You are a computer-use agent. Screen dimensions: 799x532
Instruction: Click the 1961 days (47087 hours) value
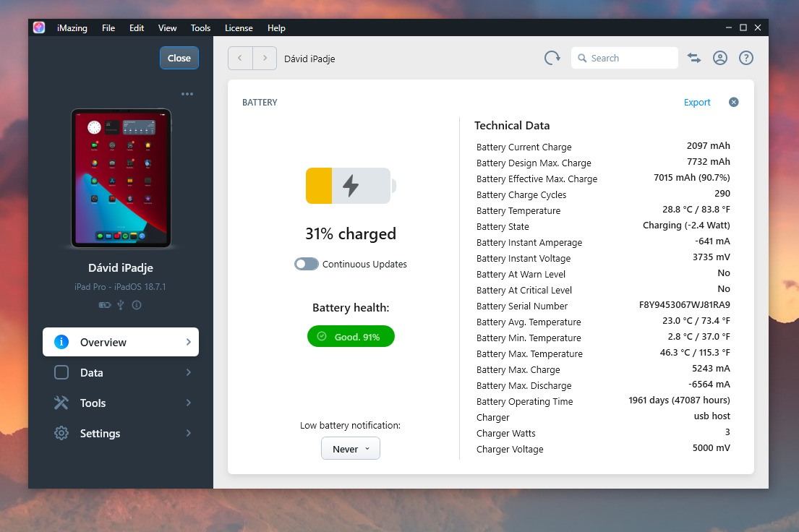(x=679, y=400)
